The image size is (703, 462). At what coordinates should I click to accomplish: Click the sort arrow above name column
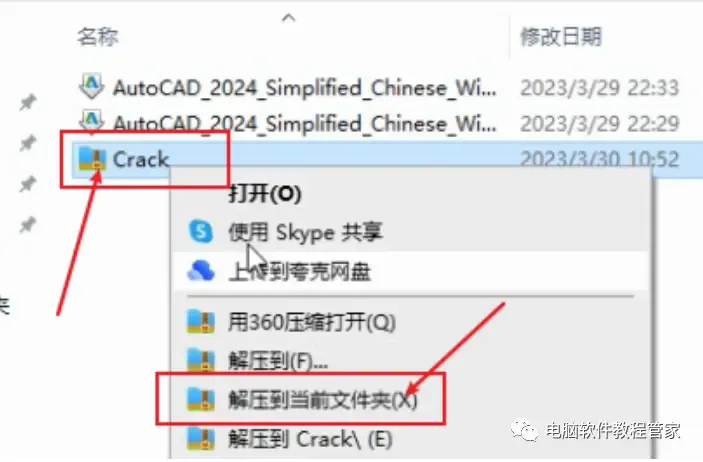pos(289,18)
